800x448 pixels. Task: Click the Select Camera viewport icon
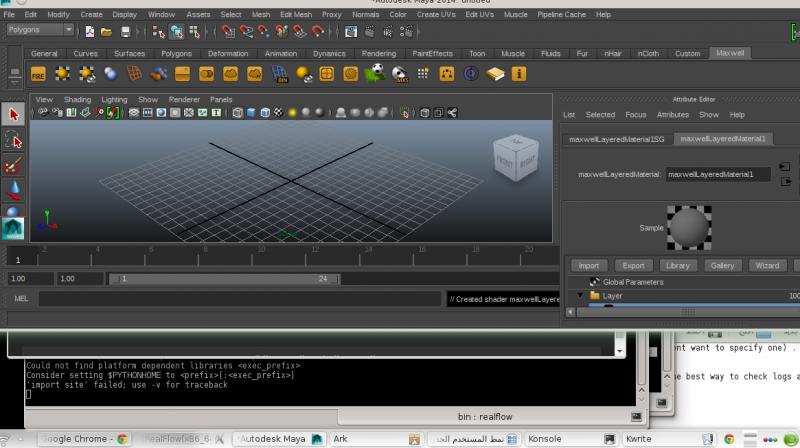point(43,112)
